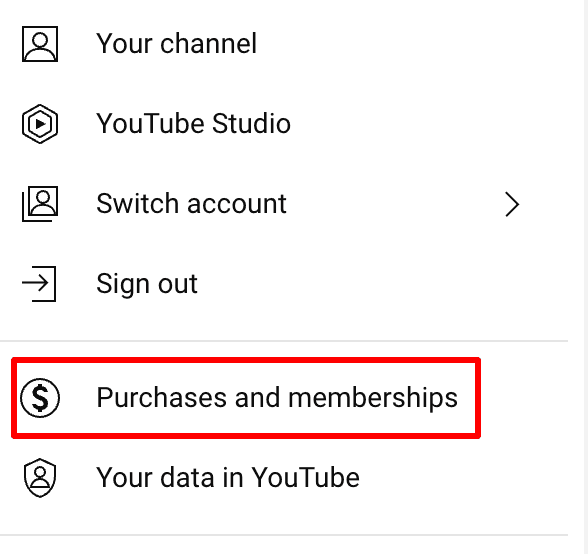The image size is (588, 554).
Task: Click the 'Sign' text in Sign out
Action: (x=123, y=284)
